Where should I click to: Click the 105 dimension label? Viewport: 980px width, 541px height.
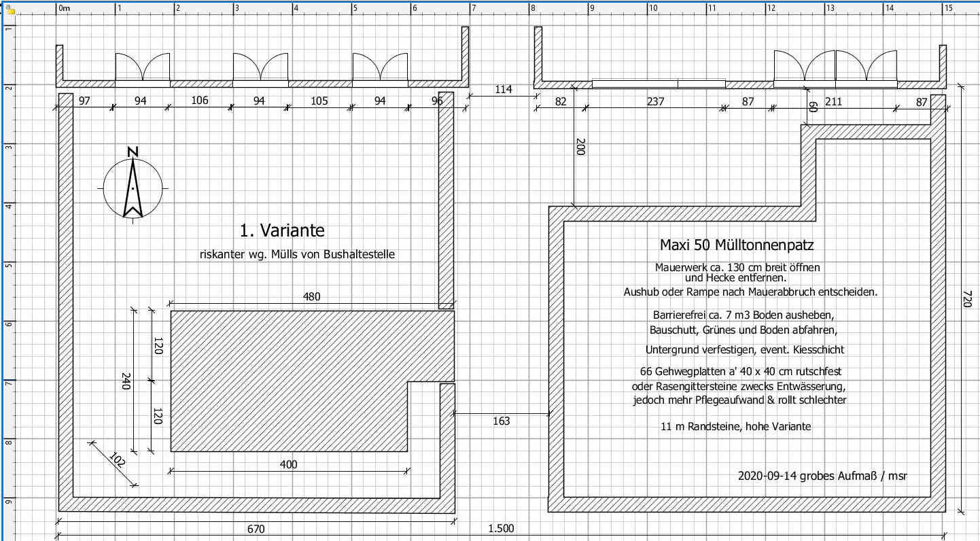coord(319,101)
